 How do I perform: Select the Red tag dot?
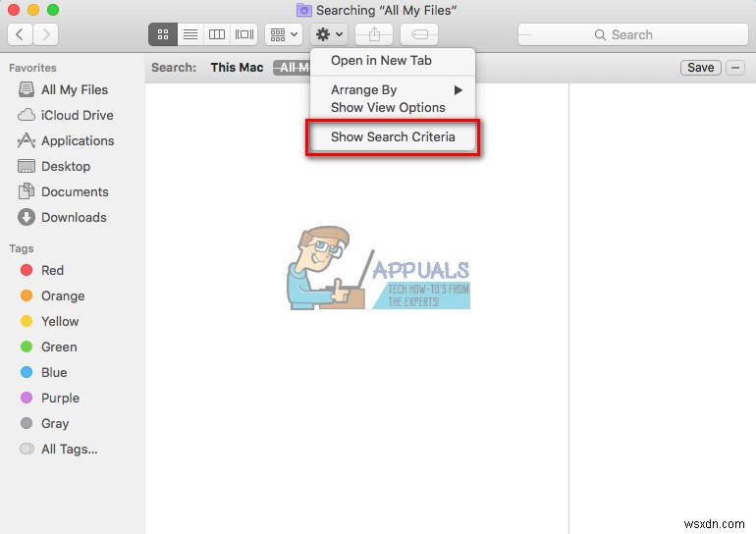pos(27,270)
